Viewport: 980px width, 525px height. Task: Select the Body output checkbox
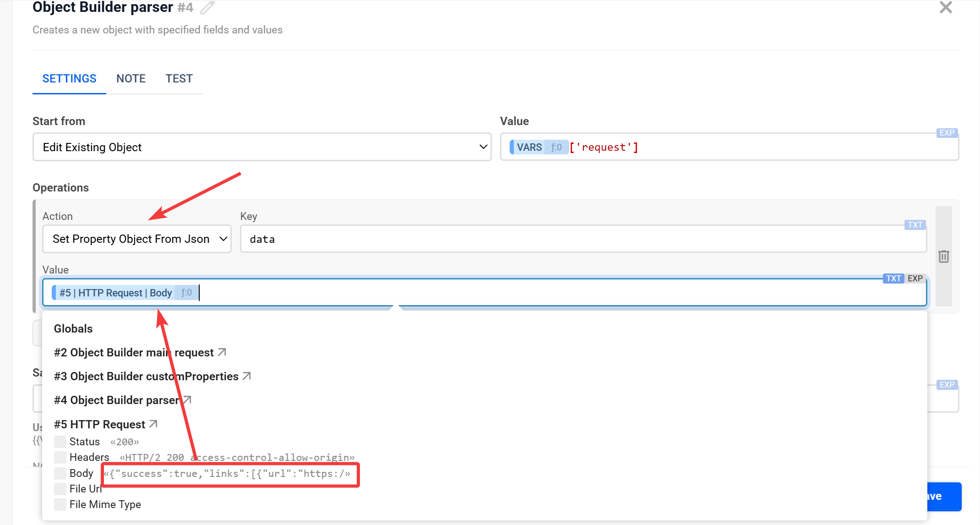coord(60,473)
